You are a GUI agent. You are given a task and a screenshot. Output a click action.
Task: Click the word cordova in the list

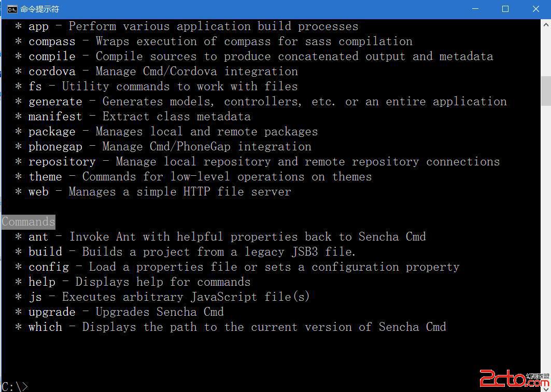[52, 72]
